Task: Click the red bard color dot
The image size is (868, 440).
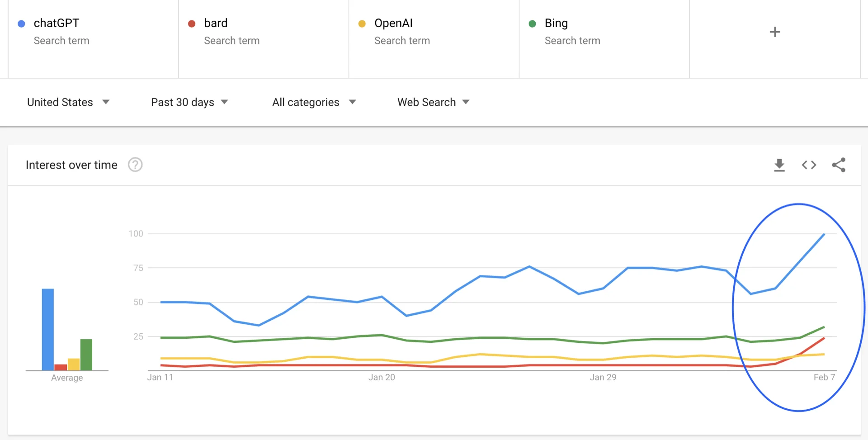Action: (192, 24)
